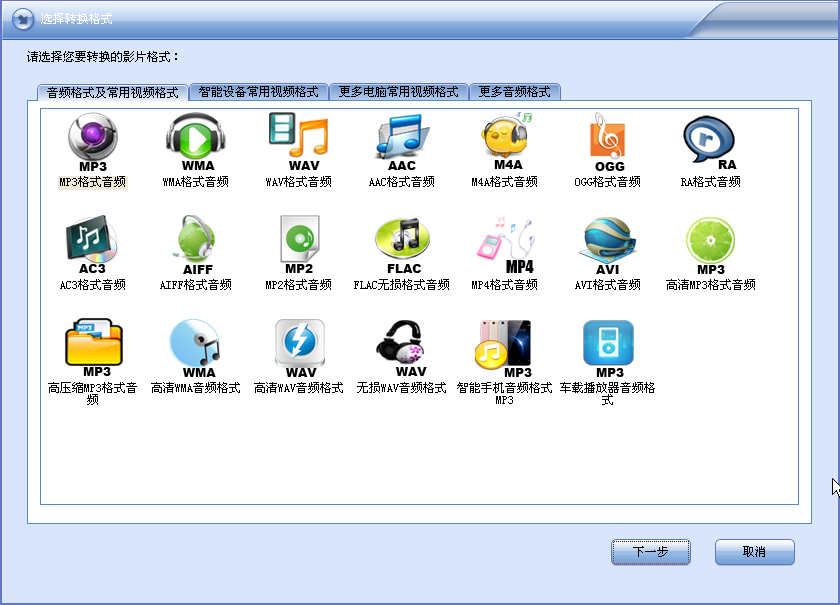Choose the M4A format audio icon

pyautogui.click(x=506, y=140)
